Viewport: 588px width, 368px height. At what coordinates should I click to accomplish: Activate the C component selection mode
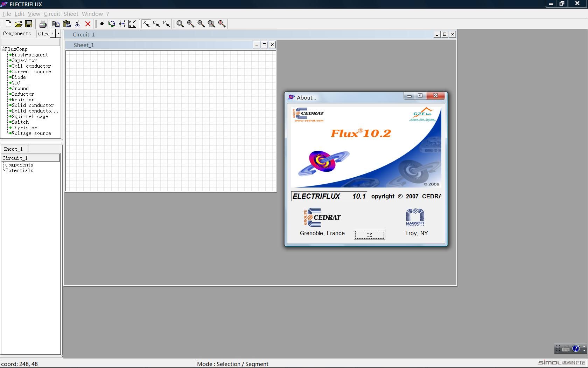click(156, 24)
